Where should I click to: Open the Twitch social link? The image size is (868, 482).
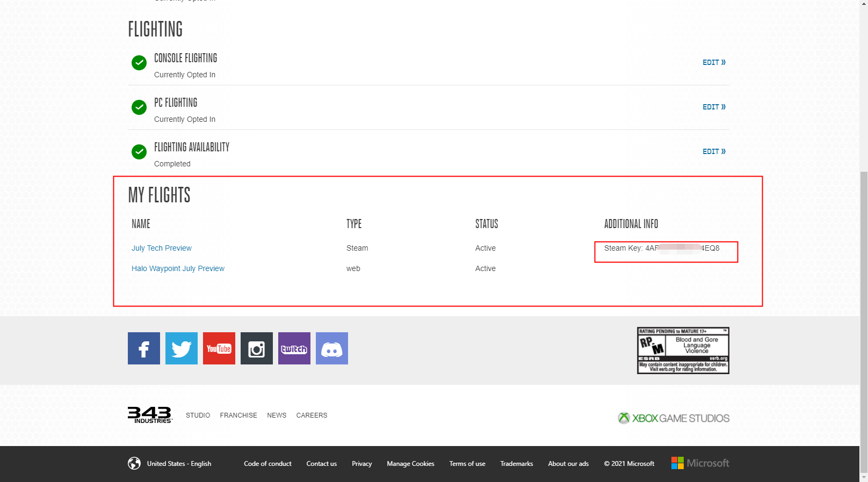tap(294, 348)
